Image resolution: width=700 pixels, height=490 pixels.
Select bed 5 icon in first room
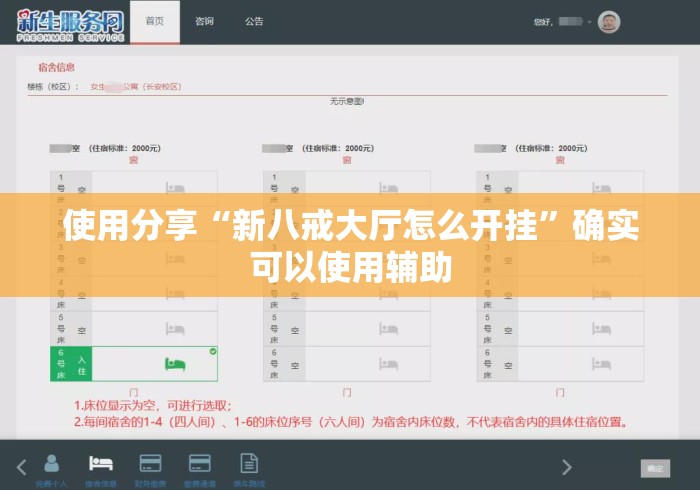pyautogui.click(x=175, y=329)
